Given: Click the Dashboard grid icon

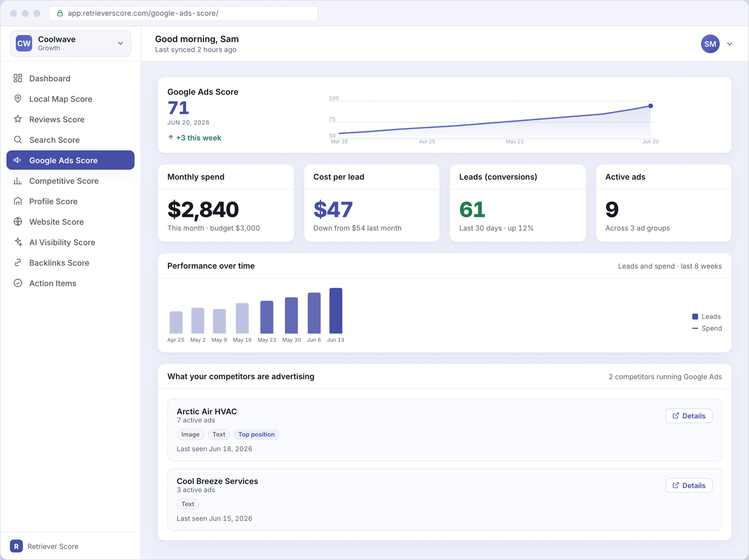Looking at the screenshot, I should tap(18, 78).
